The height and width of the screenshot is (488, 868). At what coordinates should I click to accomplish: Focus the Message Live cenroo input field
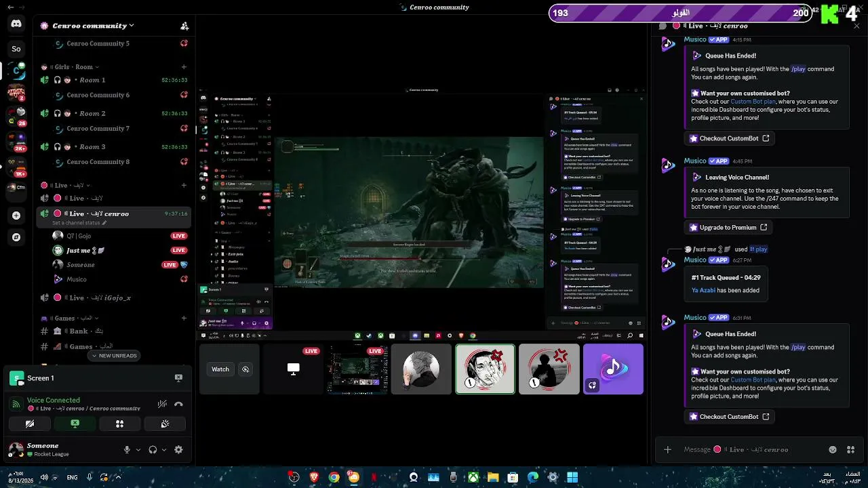click(x=753, y=449)
